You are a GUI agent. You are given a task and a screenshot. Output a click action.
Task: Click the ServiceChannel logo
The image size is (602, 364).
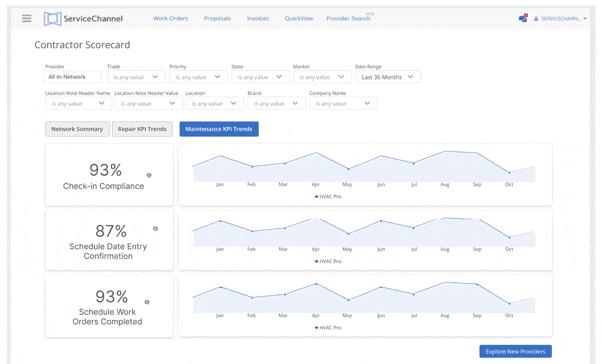pyautogui.click(x=83, y=19)
